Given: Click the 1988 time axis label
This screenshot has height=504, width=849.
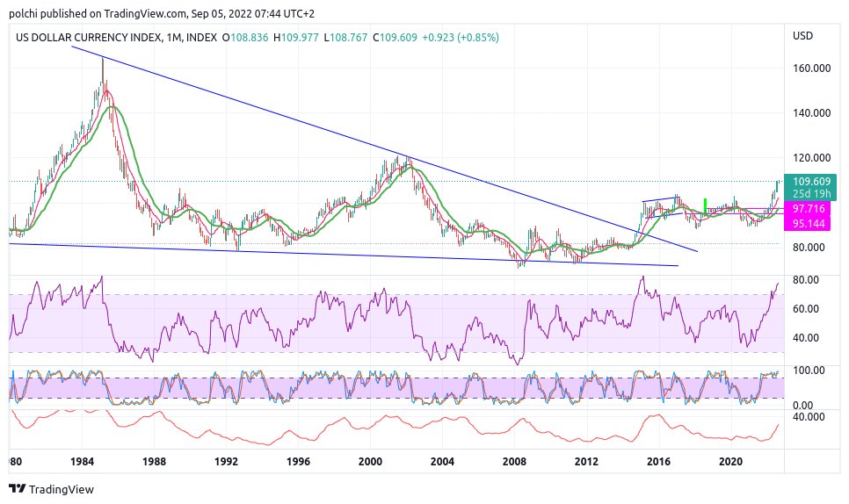Looking at the screenshot, I should pyautogui.click(x=155, y=461).
